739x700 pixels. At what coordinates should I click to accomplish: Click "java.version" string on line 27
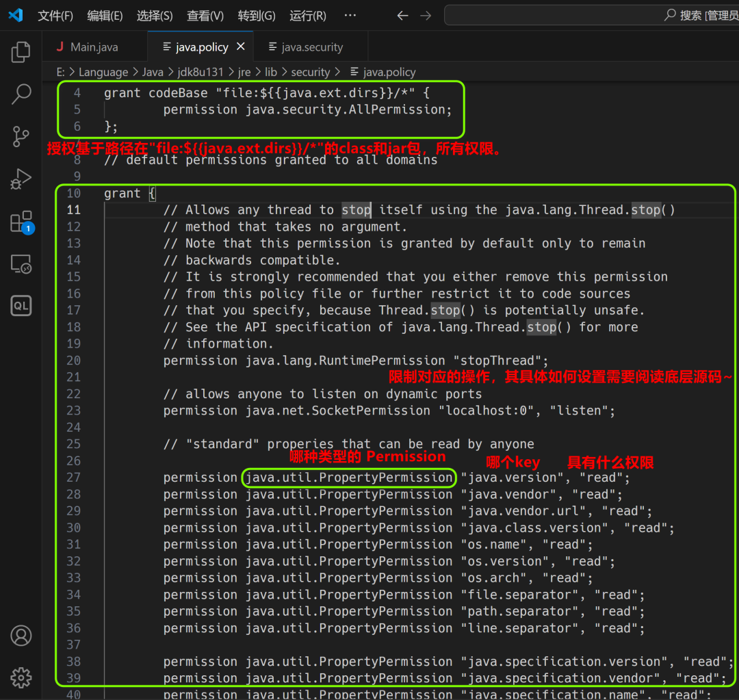pyautogui.click(x=511, y=478)
